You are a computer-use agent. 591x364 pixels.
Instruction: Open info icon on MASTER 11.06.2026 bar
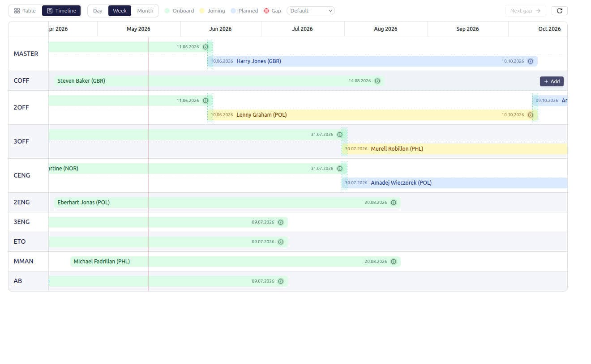pos(206,47)
